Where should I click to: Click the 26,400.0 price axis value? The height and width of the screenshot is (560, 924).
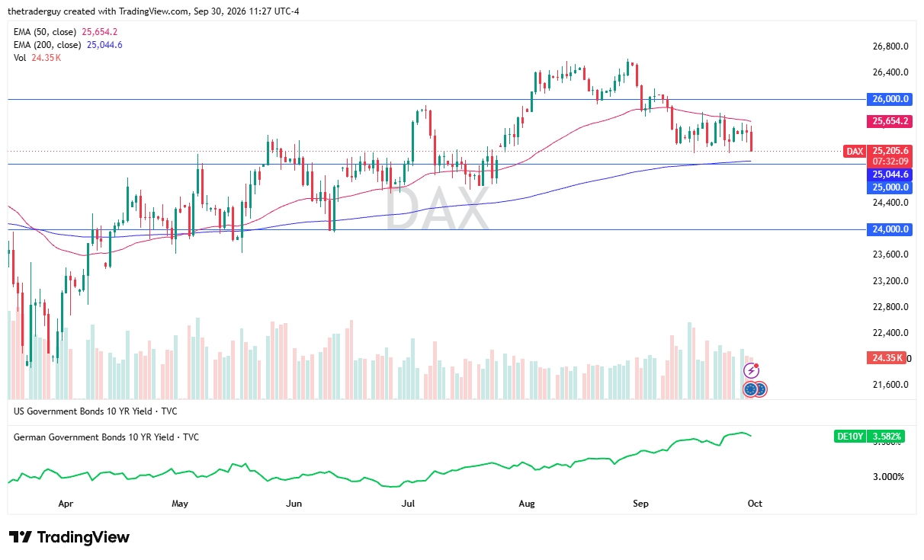pos(890,72)
